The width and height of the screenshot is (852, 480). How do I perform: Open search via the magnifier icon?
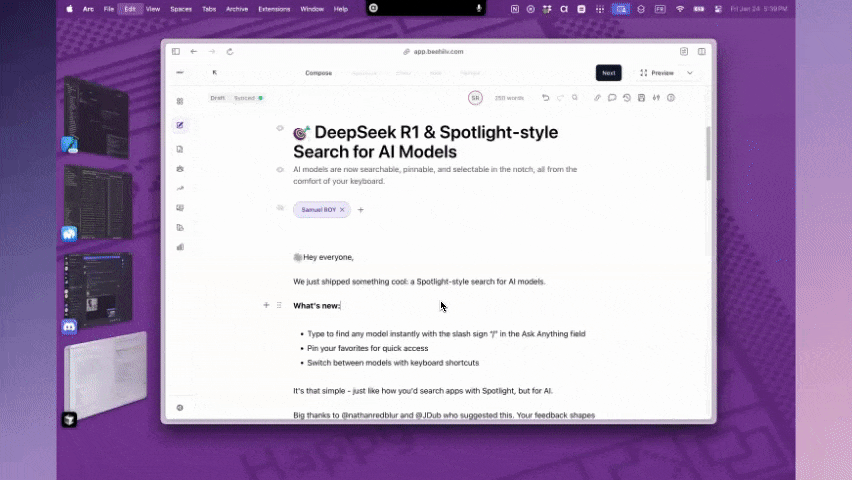click(x=575, y=98)
